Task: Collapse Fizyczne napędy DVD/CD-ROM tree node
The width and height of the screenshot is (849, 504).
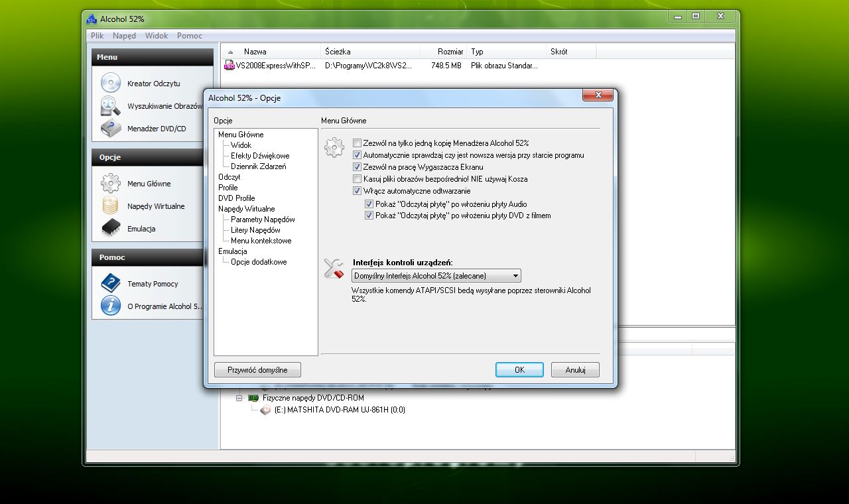Action: tap(239, 398)
